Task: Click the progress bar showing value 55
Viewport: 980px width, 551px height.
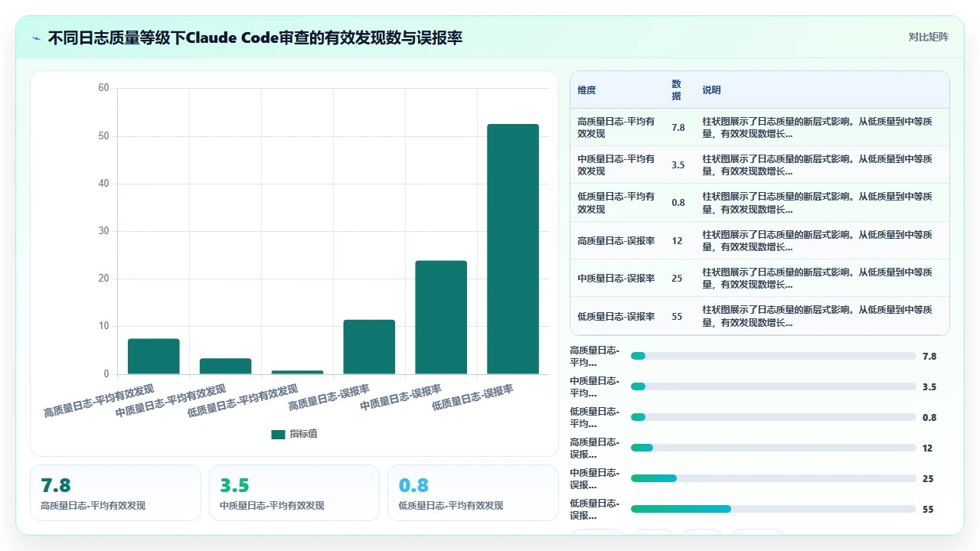Action: [773, 509]
